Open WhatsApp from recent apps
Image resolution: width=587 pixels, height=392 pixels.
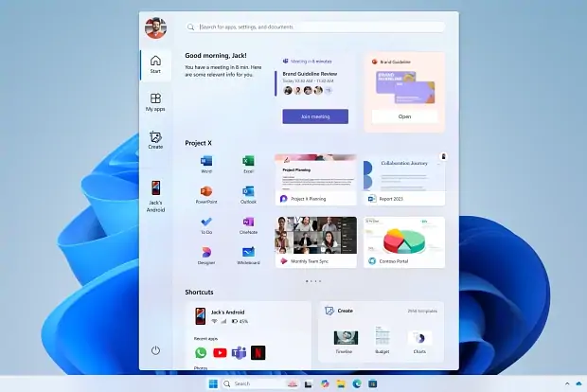pyautogui.click(x=201, y=353)
